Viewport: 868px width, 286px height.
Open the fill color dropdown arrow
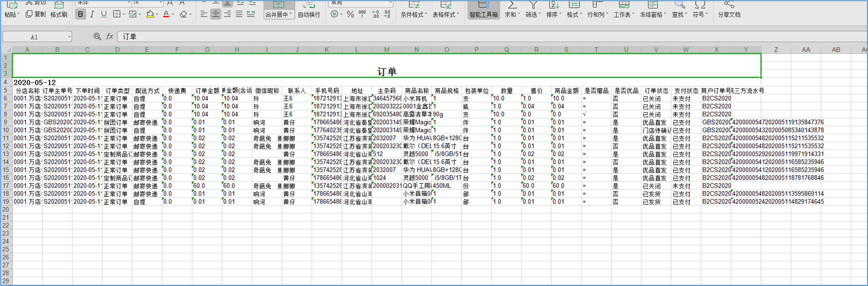[157, 15]
